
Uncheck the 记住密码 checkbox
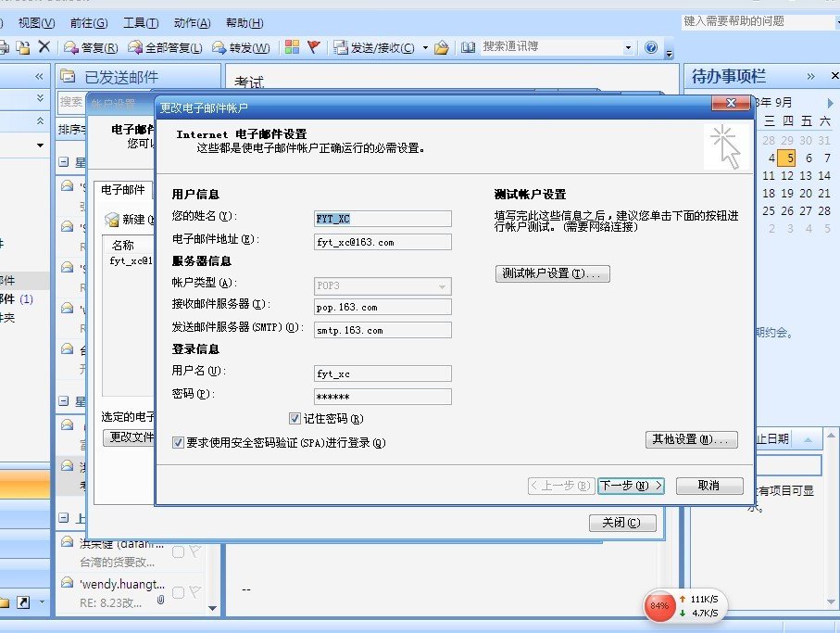coord(295,418)
